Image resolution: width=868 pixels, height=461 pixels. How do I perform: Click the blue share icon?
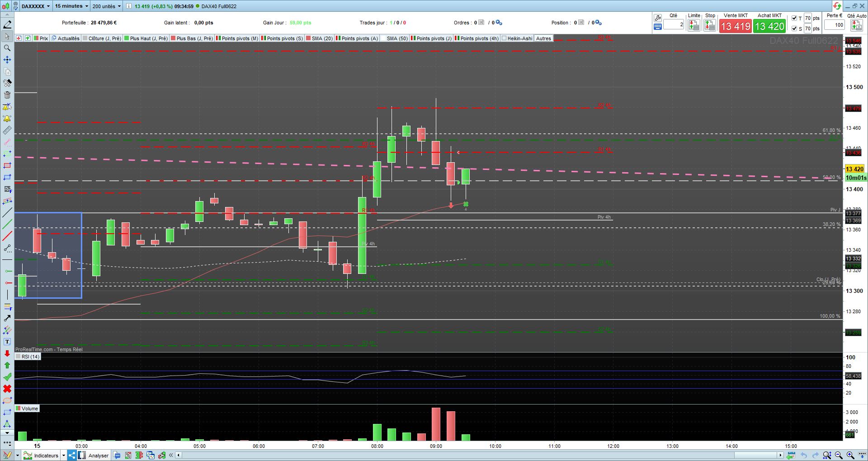(x=72, y=455)
